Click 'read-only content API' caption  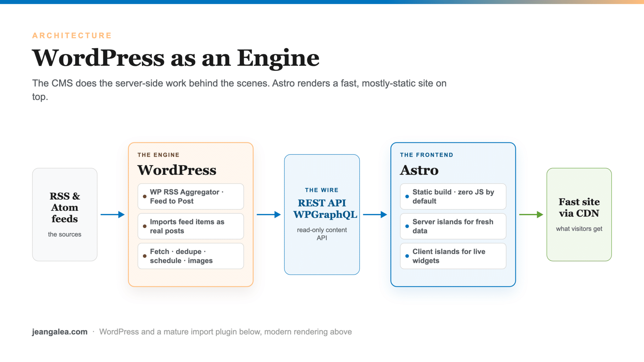point(322,234)
